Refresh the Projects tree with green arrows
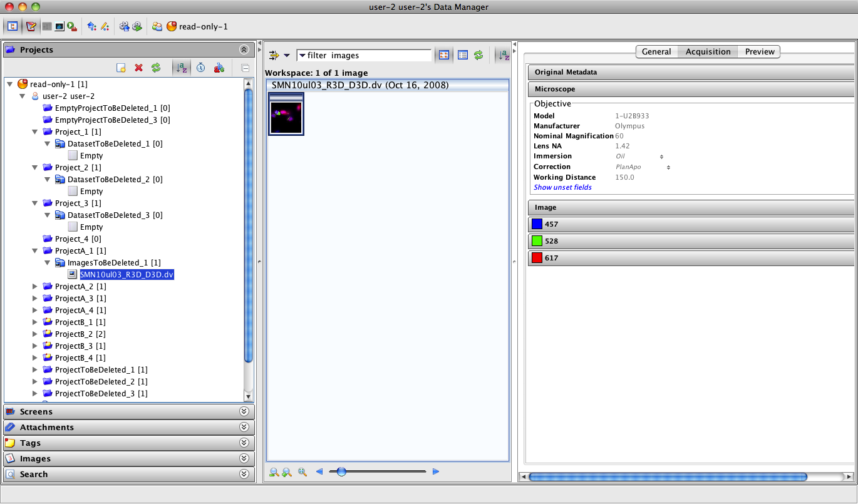 point(156,68)
